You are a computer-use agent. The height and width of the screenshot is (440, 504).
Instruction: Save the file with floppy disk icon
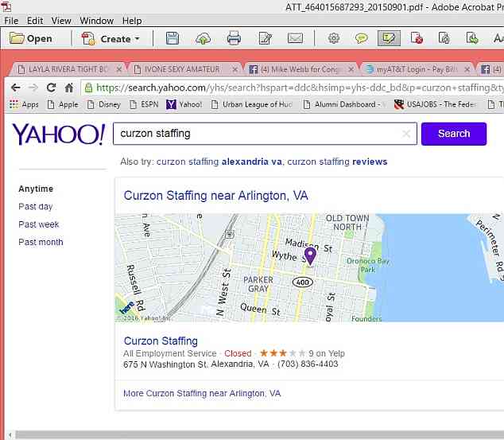point(173,38)
